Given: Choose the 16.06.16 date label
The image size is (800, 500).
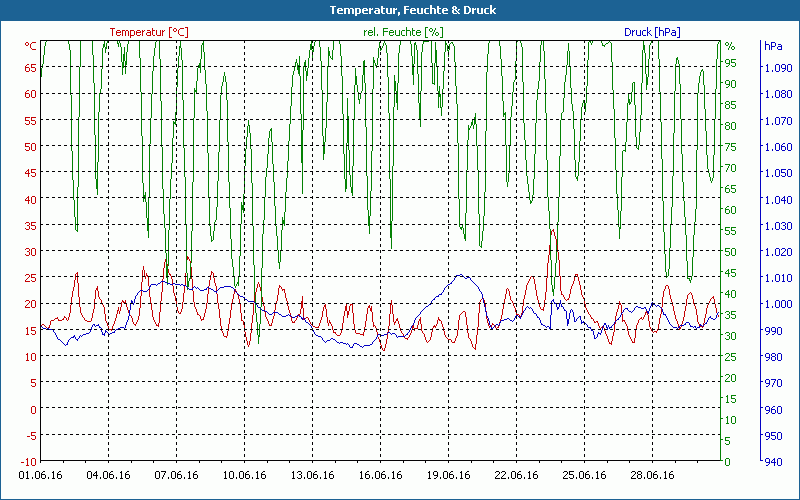Looking at the screenshot, I should (381, 475).
